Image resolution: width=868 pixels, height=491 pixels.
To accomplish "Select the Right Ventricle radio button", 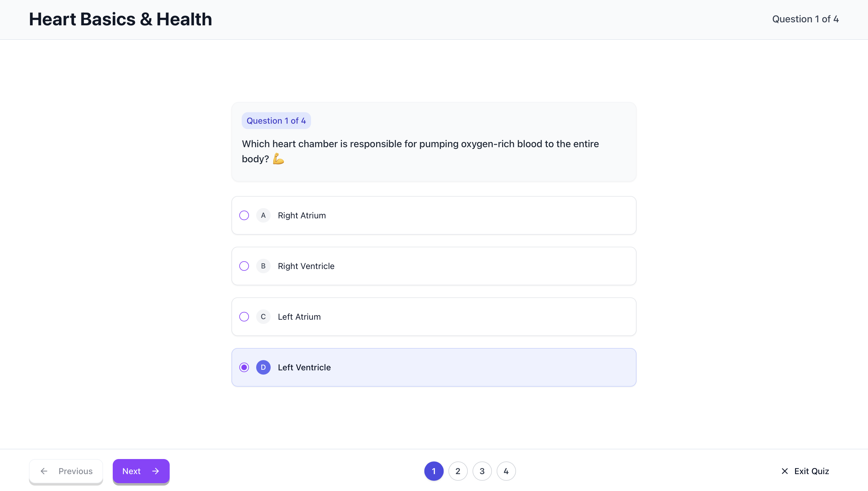I will (244, 266).
